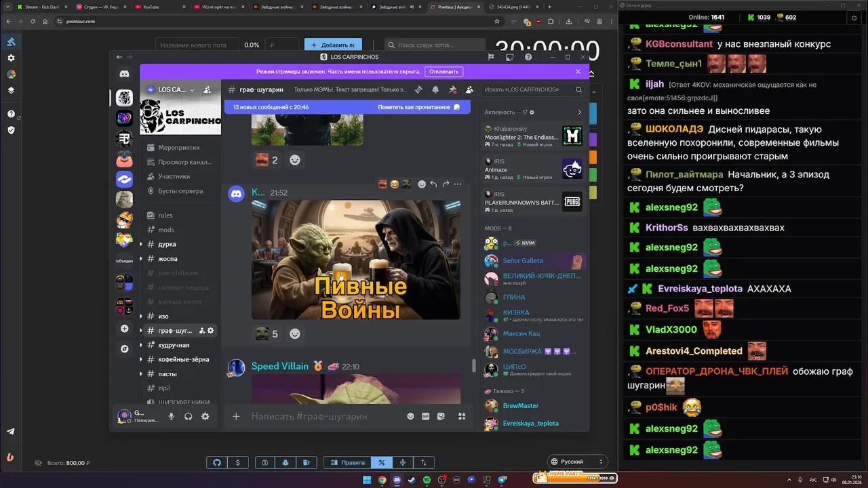This screenshot has height=488, width=868.
Task: Mute microphone in Discord user panel
Action: pyautogui.click(x=172, y=417)
